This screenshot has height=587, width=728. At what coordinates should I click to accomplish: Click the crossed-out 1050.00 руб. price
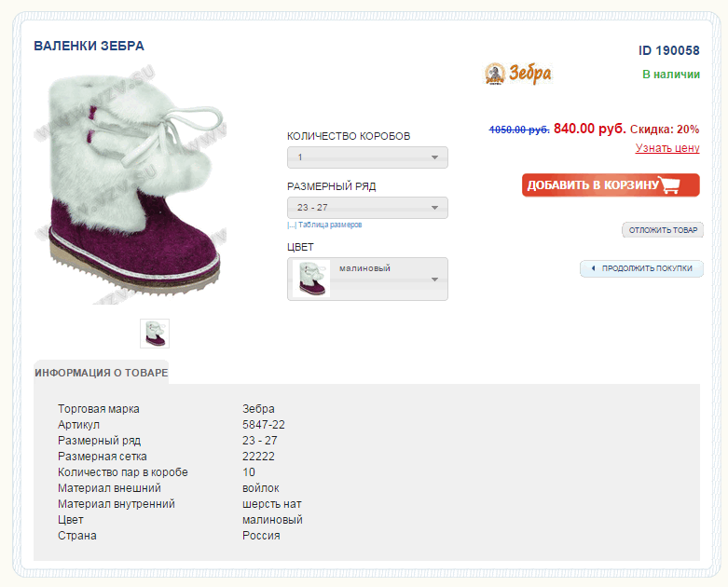(x=519, y=130)
